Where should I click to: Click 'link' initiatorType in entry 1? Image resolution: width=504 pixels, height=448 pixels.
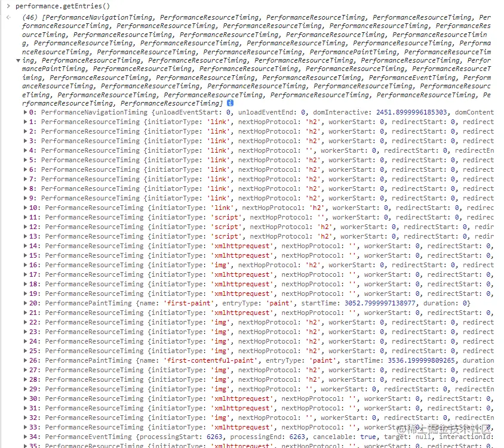pos(219,122)
